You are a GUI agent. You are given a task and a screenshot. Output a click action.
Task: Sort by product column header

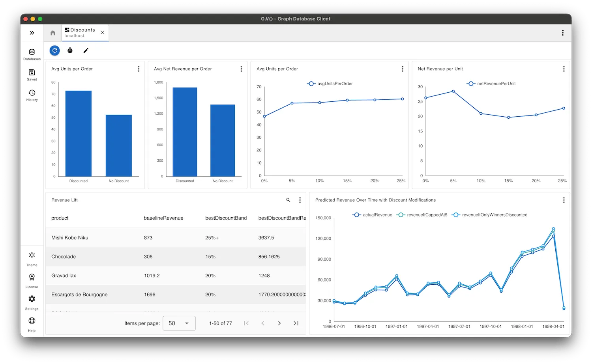tap(60, 218)
